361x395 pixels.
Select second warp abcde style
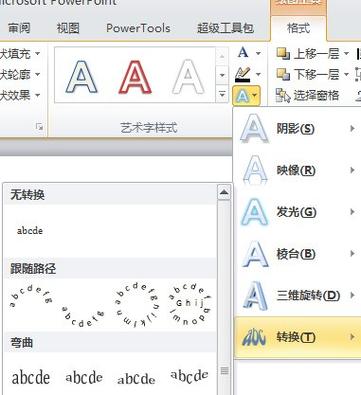(84, 377)
